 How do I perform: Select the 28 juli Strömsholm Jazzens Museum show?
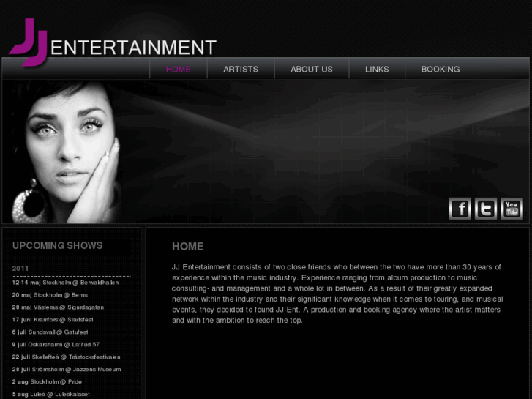point(67,369)
